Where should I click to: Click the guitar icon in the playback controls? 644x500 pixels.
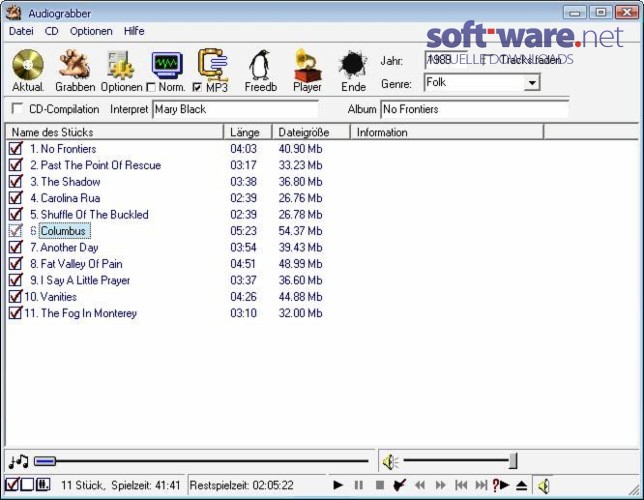click(x=400, y=485)
